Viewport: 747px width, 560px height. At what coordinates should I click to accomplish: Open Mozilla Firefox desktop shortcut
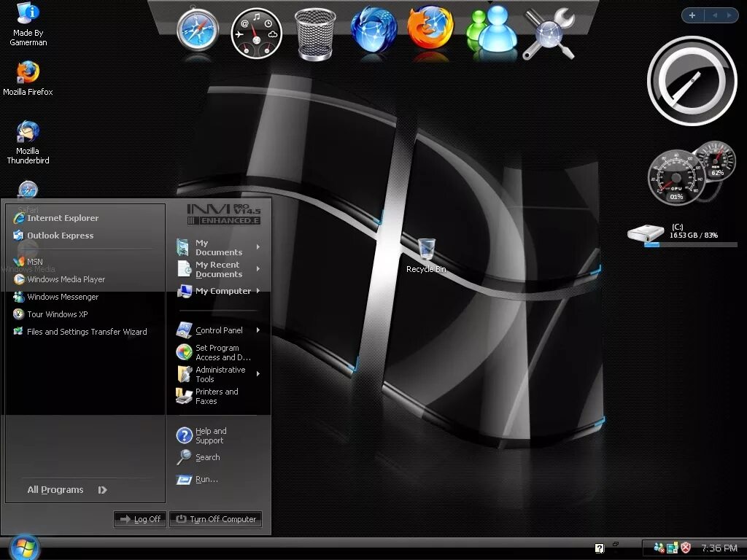(x=28, y=79)
